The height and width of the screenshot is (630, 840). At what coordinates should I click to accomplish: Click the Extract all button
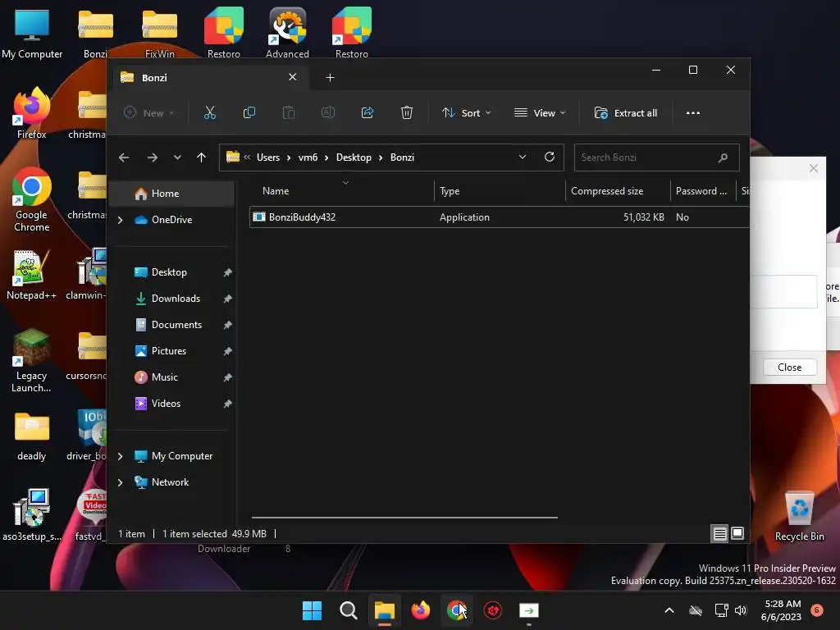(x=626, y=113)
